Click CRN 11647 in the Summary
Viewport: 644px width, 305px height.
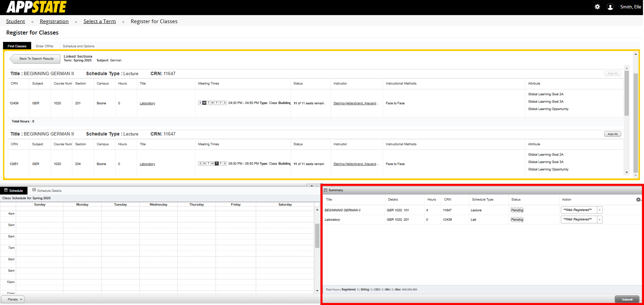(x=447, y=210)
